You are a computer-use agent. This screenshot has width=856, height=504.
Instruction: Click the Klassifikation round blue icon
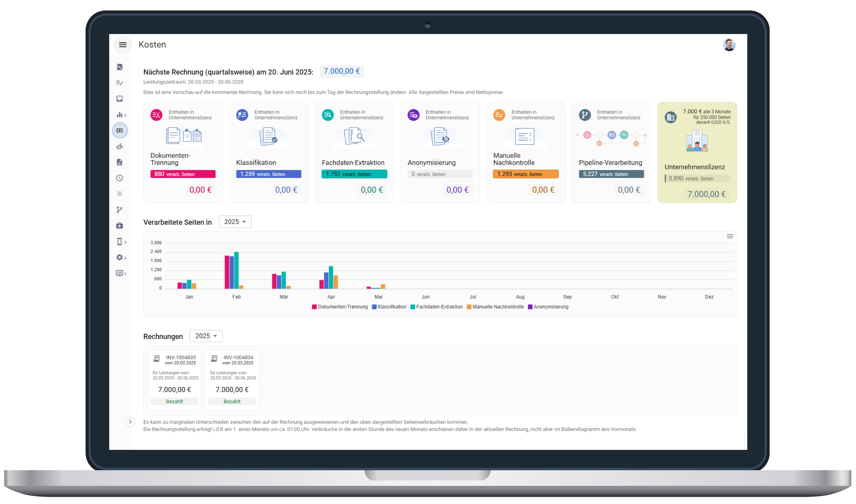[242, 115]
